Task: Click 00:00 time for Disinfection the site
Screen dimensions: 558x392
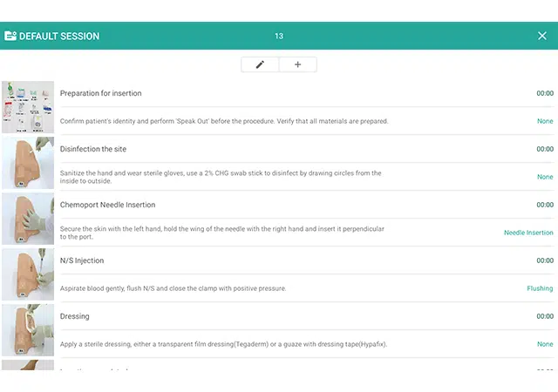Action: pos(545,149)
